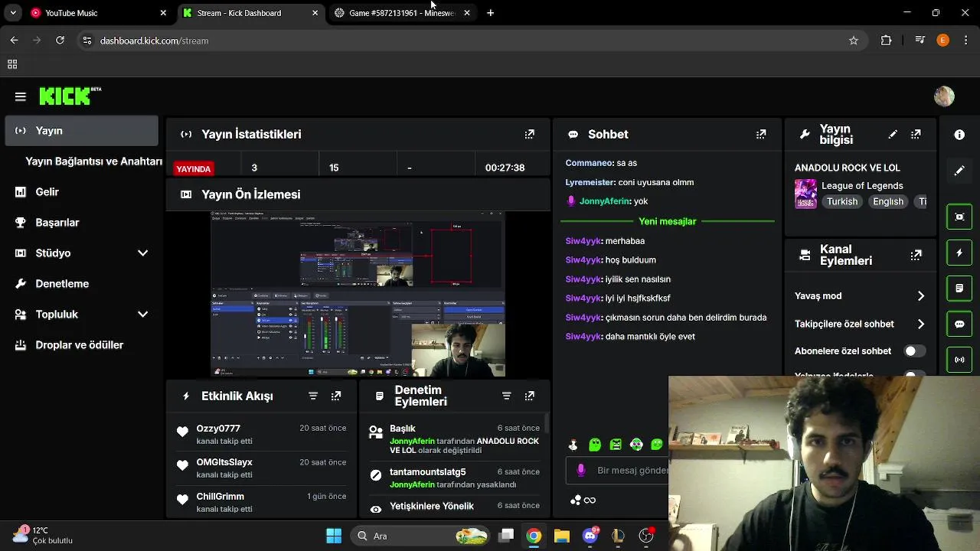Open browser extensions puzzle icon
This screenshot has height=551, width=980.
tap(886, 41)
